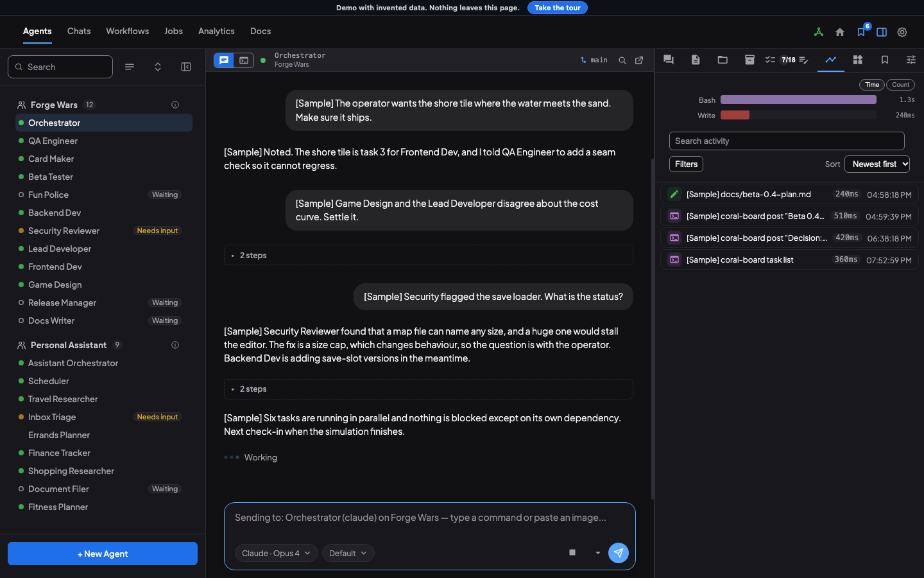Screen dimensions: 924x578
Task: Open the tune sliders settings icon
Action: click(911, 60)
